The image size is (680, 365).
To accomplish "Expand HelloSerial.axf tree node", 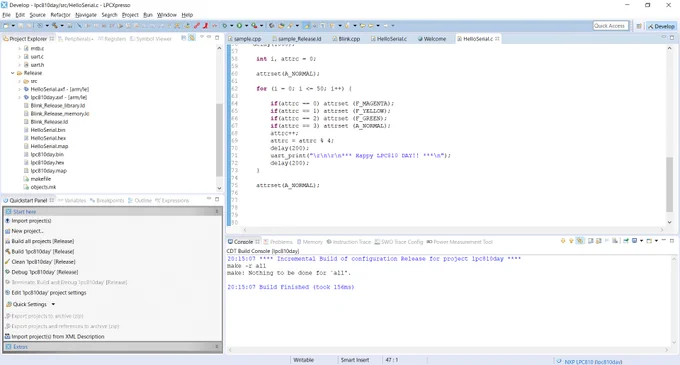I will [x=20, y=89].
